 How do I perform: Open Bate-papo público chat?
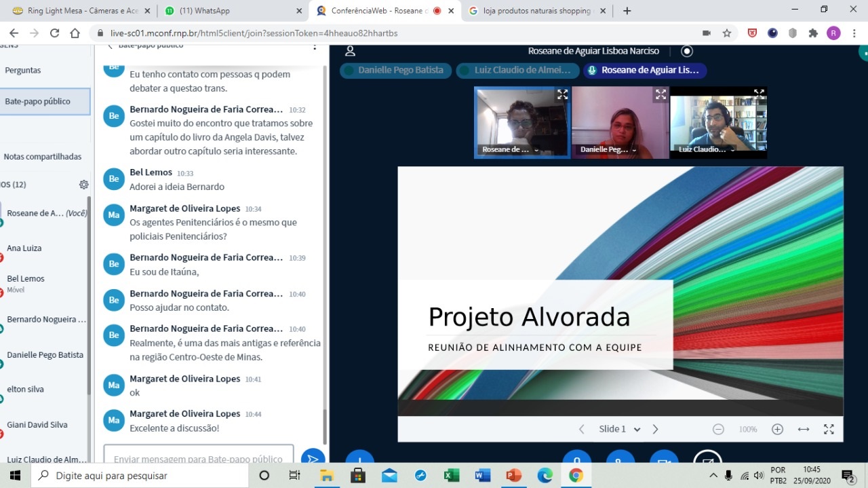(45, 101)
